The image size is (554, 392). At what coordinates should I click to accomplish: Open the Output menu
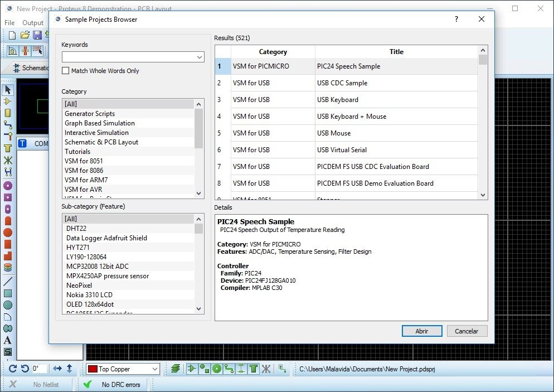pyautogui.click(x=33, y=23)
